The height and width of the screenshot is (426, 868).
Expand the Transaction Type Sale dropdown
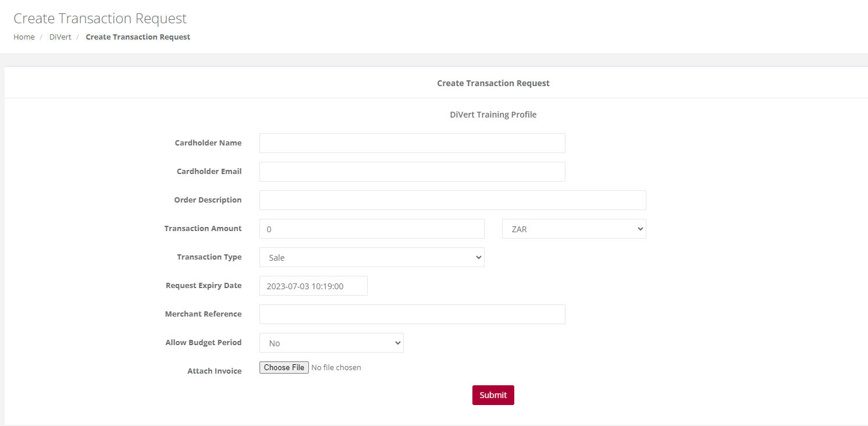(x=372, y=257)
